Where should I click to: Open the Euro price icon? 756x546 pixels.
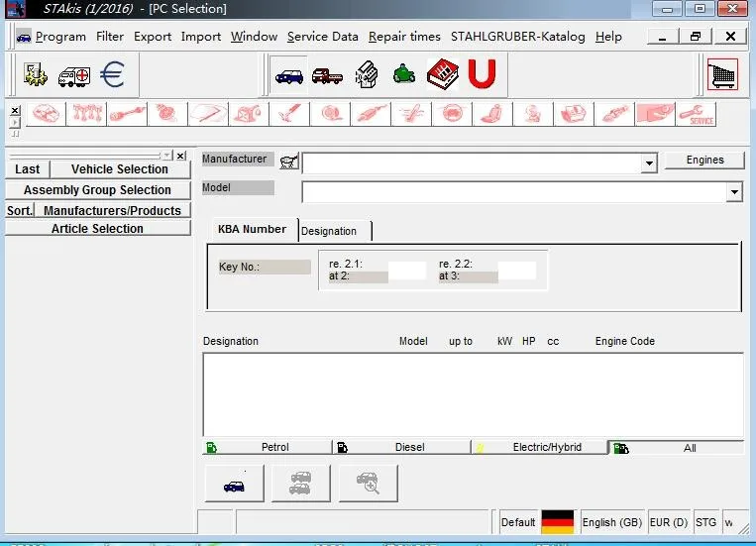coord(112,74)
